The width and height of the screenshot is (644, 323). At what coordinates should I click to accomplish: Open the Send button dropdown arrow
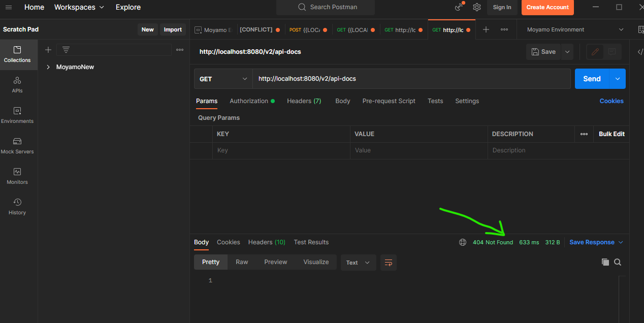coord(618,79)
